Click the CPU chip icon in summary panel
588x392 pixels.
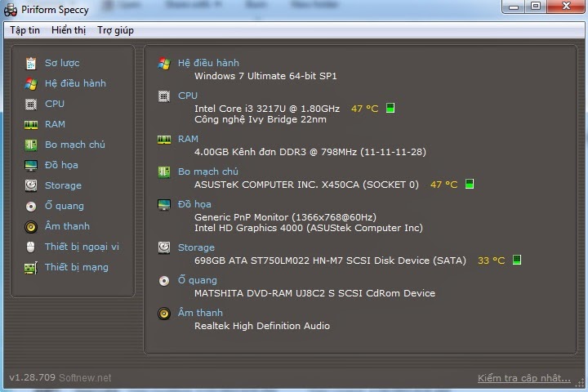(x=164, y=96)
